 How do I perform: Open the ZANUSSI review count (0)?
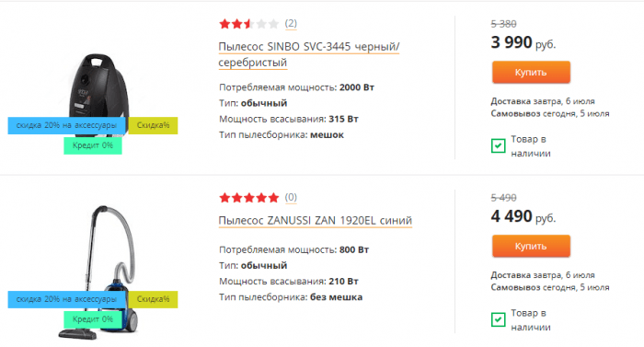(x=291, y=197)
